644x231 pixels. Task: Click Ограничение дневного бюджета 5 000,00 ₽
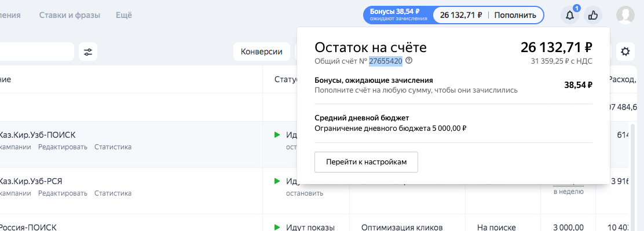pyautogui.click(x=390, y=129)
